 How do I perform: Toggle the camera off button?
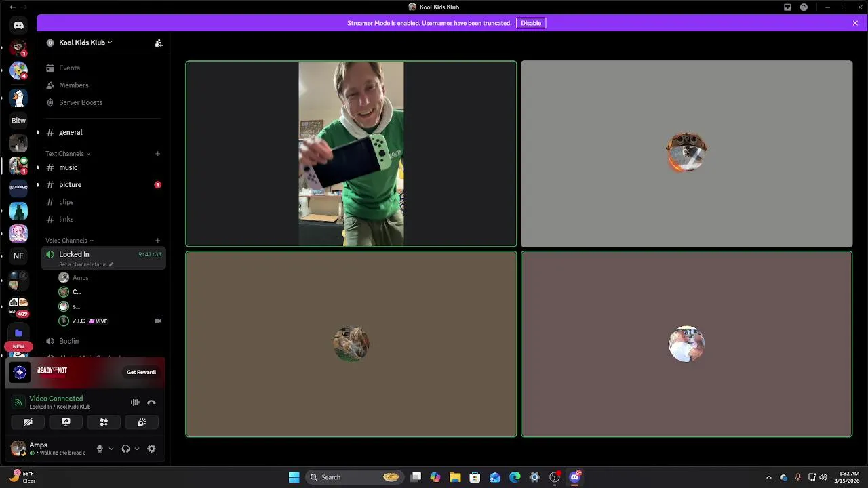tap(28, 422)
